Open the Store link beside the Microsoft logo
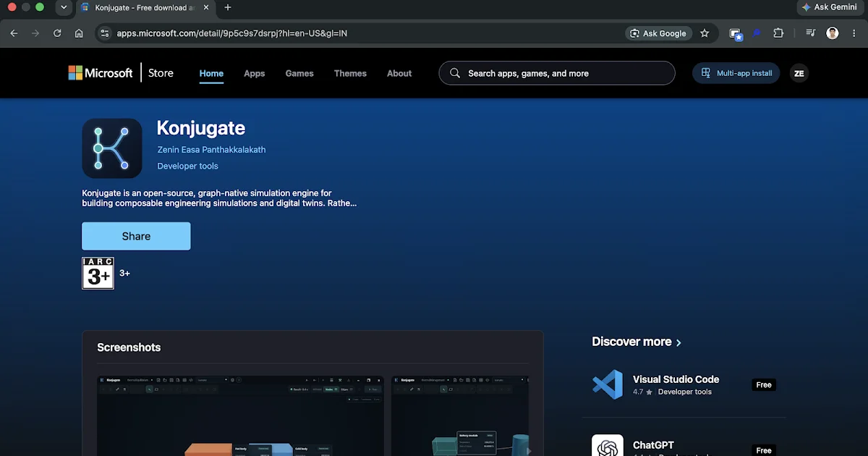Image resolution: width=868 pixels, height=456 pixels. [161, 73]
